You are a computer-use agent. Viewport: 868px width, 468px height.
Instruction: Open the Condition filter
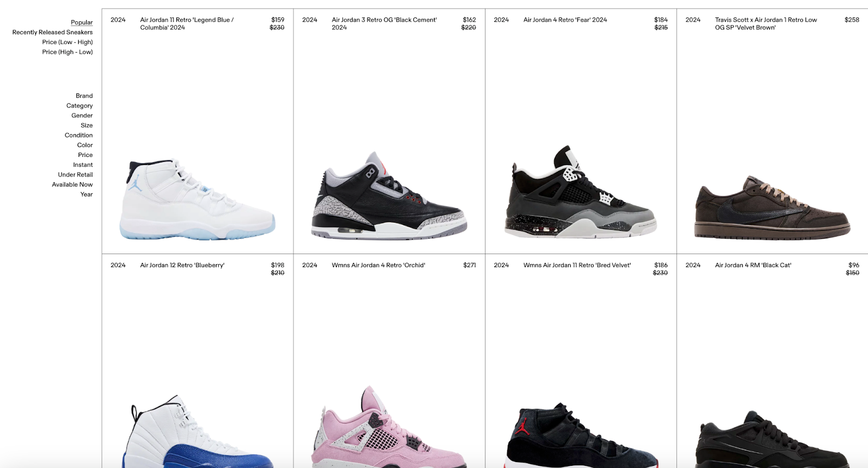tap(79, 135)
